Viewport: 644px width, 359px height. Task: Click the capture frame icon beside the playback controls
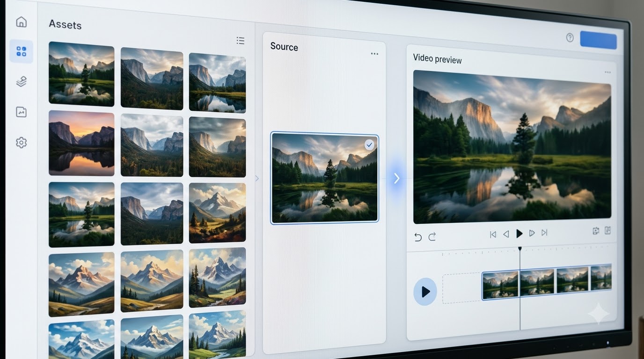click(x=596, y=231)
